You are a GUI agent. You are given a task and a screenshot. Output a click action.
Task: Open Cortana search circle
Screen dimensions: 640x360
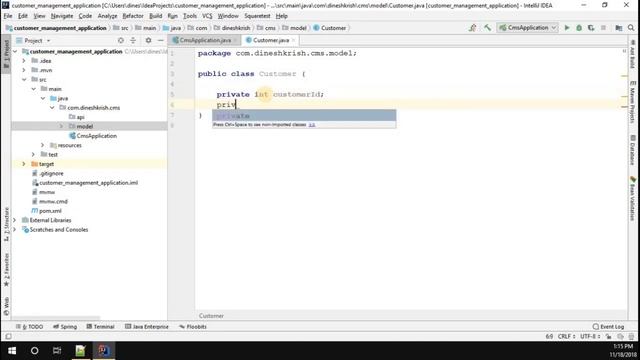point(35,351)
